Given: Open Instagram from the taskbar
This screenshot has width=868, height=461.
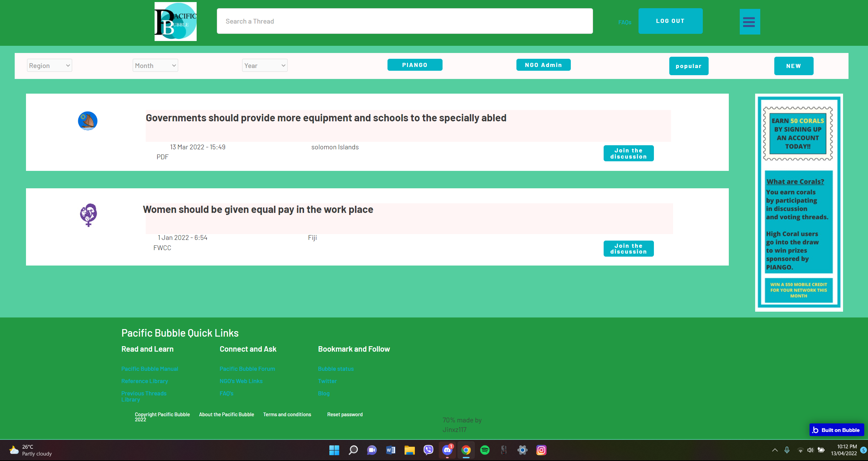Looking at the screenshot, I should click(x=541, y=450).
